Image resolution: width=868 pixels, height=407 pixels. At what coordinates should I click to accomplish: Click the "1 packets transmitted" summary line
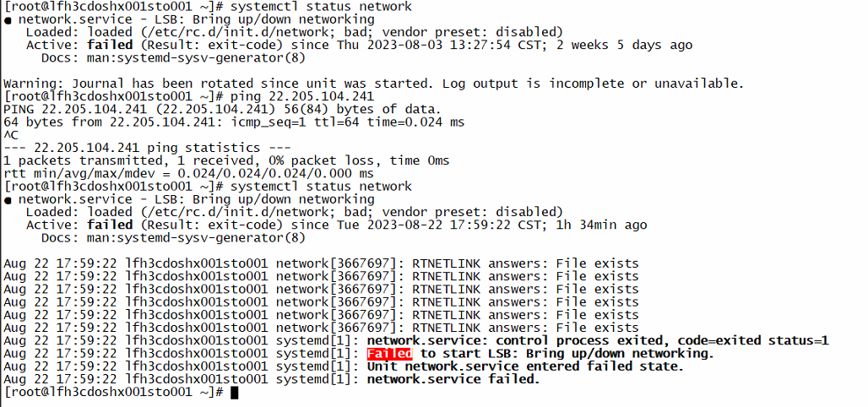(226, 160)
